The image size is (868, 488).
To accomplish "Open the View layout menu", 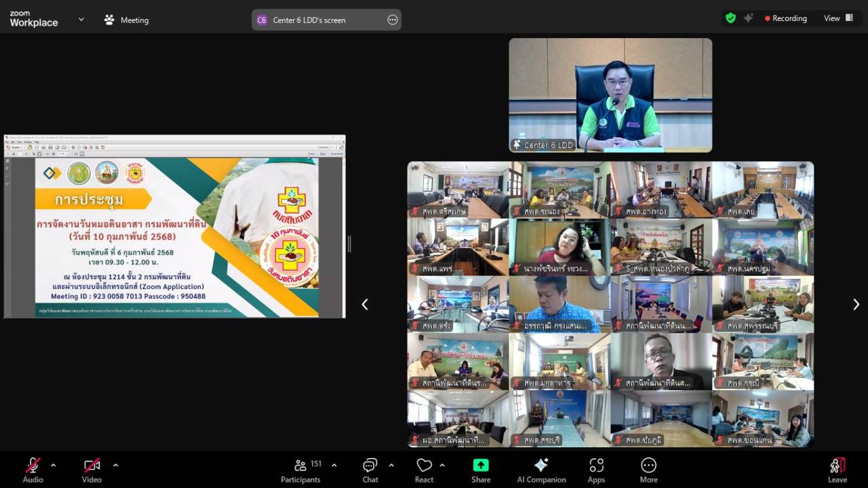I will tap(838, 18).
